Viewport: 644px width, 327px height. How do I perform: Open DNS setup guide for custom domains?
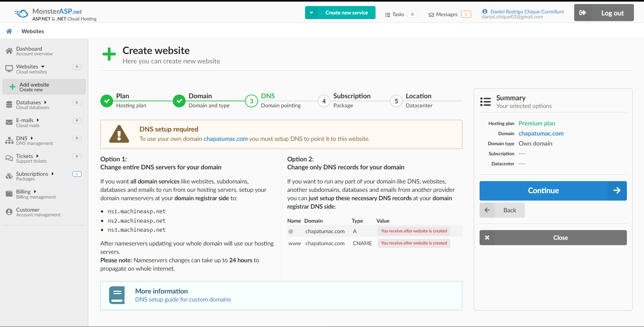point(183,299)
